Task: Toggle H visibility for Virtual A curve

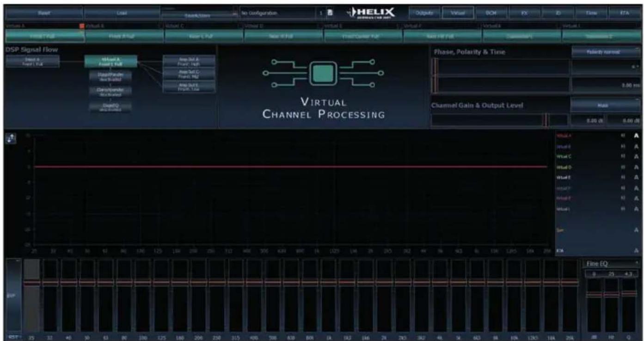Action: pos(623,136)
